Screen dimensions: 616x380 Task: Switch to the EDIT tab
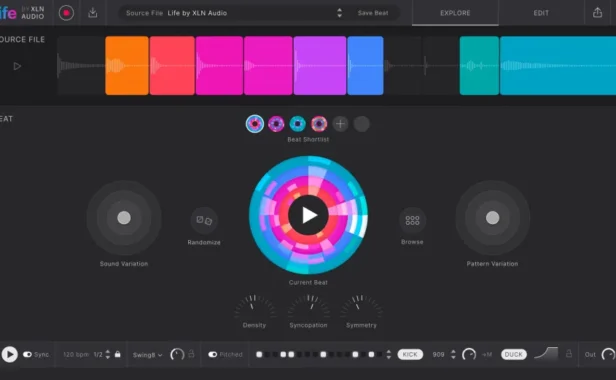point(541,13)
